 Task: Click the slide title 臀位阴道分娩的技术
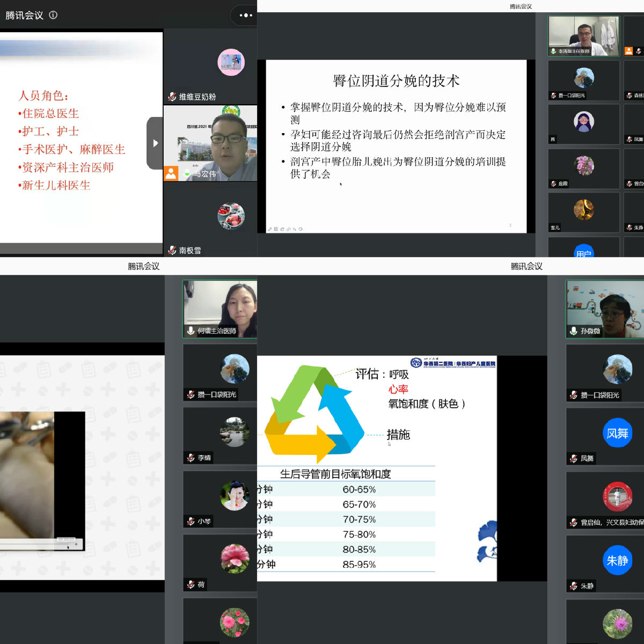396,81
